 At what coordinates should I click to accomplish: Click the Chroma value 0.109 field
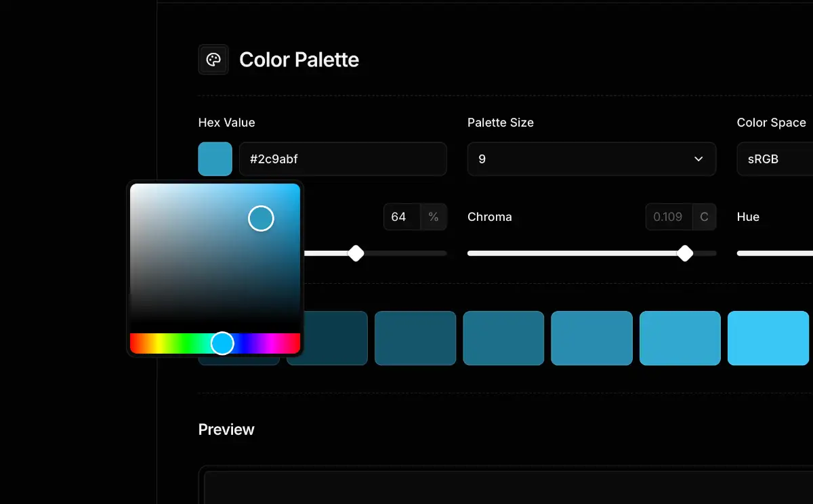pyautogui.click(x=668, y=217)
